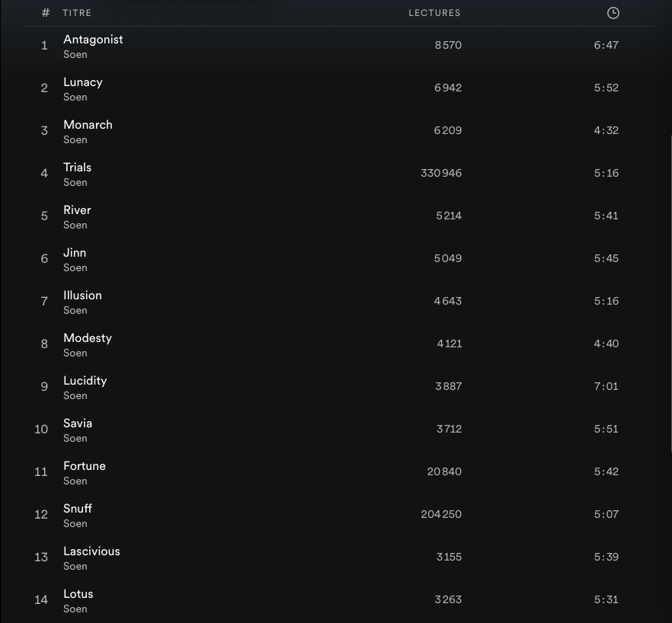The height and width of the screenshot is (623, 672).
Task: Click the TITRE column header
Action: coord(78,13)
